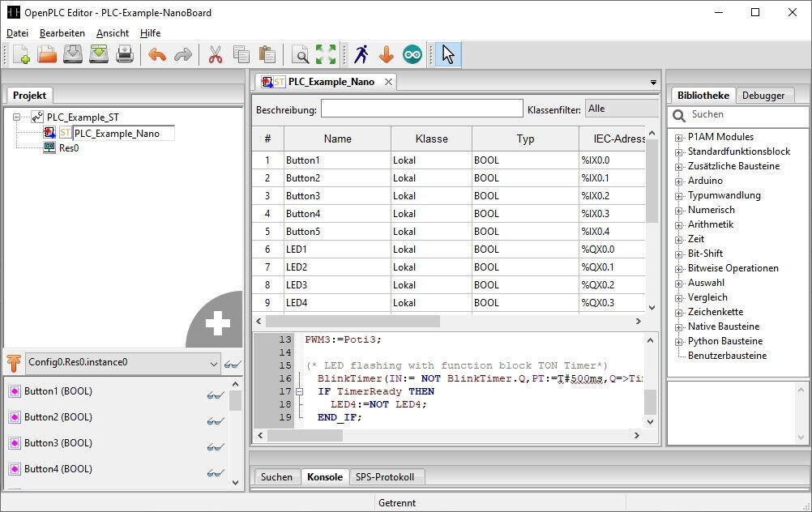This screenshot has width=812, height=512.
Task: Create a new project with toolbar icon
Action: (x=21, y=54)
